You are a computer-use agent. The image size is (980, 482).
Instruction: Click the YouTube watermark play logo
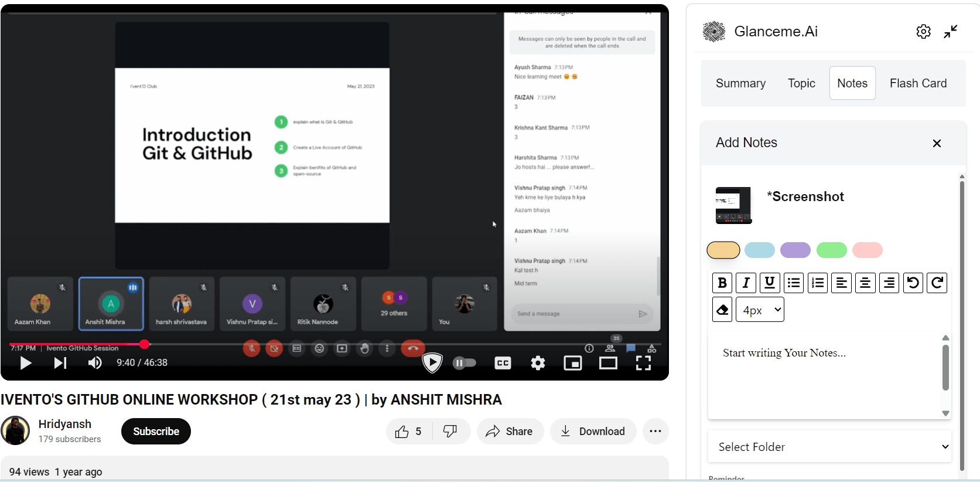(x=432, y=363)
